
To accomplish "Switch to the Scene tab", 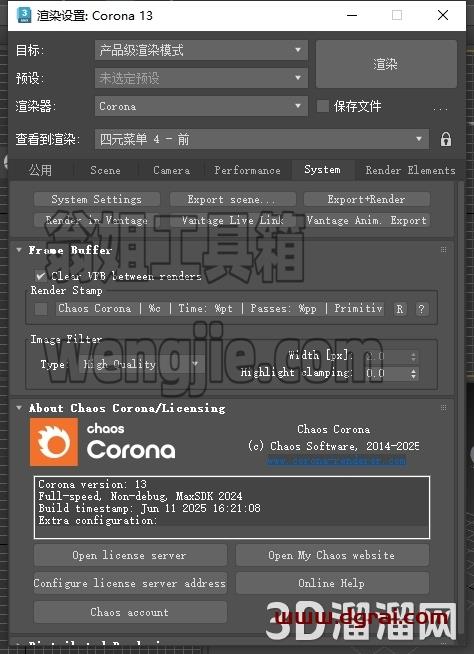I will pyautogui.click(x=105, y=170).
